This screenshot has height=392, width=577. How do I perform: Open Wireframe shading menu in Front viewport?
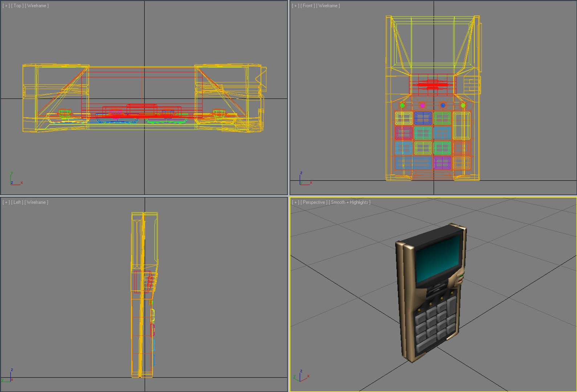point(328,6)
